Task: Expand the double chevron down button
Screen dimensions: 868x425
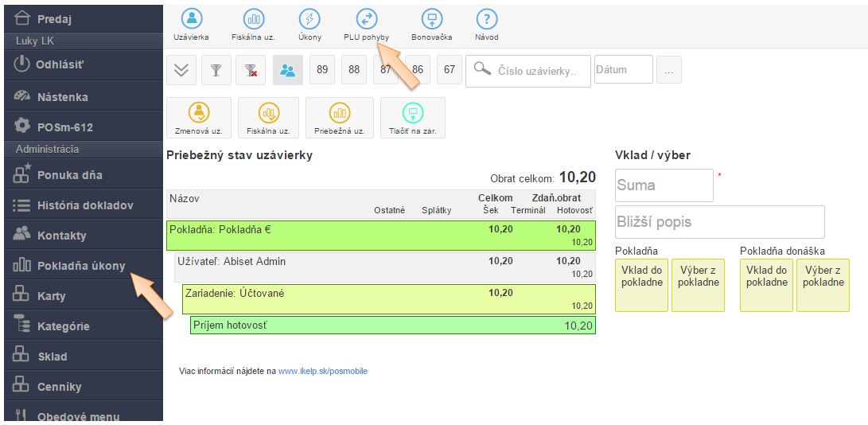Action: [x=181, y=70]
